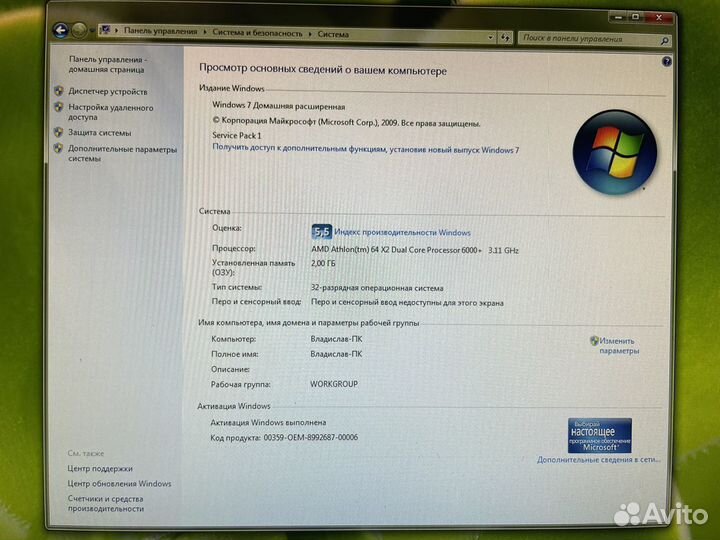Click the Forward navigation arrow

click(x=79, y=30)
